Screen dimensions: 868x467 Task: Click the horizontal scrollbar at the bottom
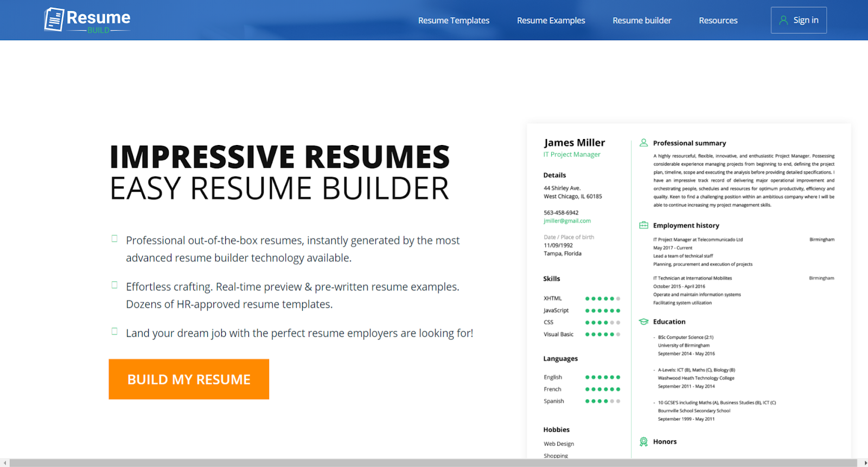point(434,463)
